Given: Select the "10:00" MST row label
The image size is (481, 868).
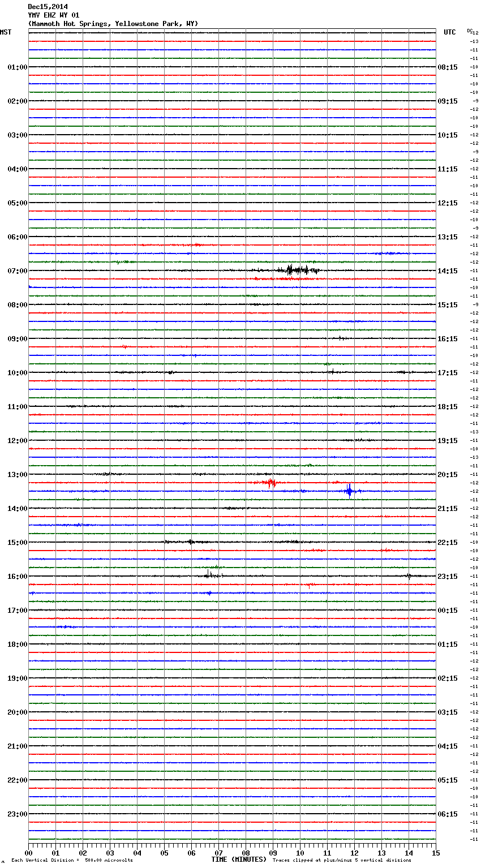Looking at the screenshot, I should (18, 373).
